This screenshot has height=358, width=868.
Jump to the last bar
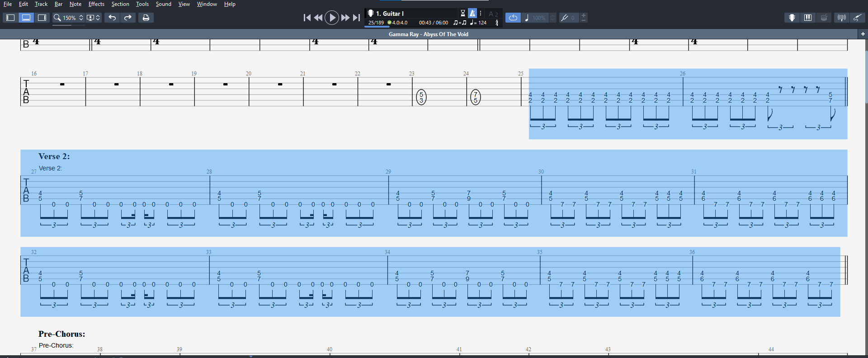pyautogui.click(x=357, y=18)
